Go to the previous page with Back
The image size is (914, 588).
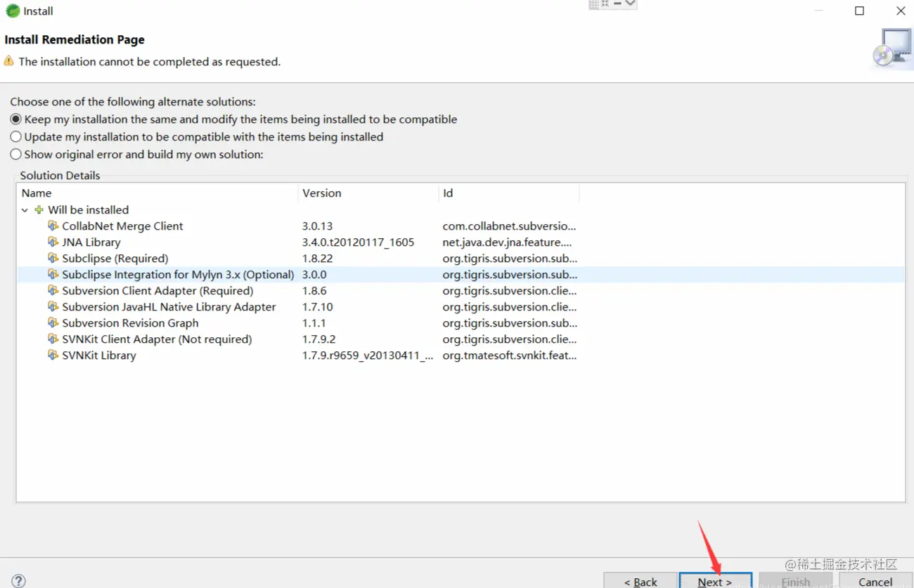coord(640,581)
